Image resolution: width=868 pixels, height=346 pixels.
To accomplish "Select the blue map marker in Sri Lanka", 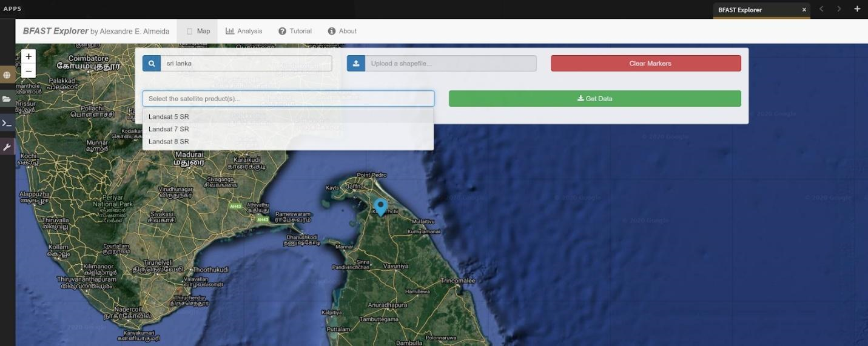I will [x=380, y=207].
